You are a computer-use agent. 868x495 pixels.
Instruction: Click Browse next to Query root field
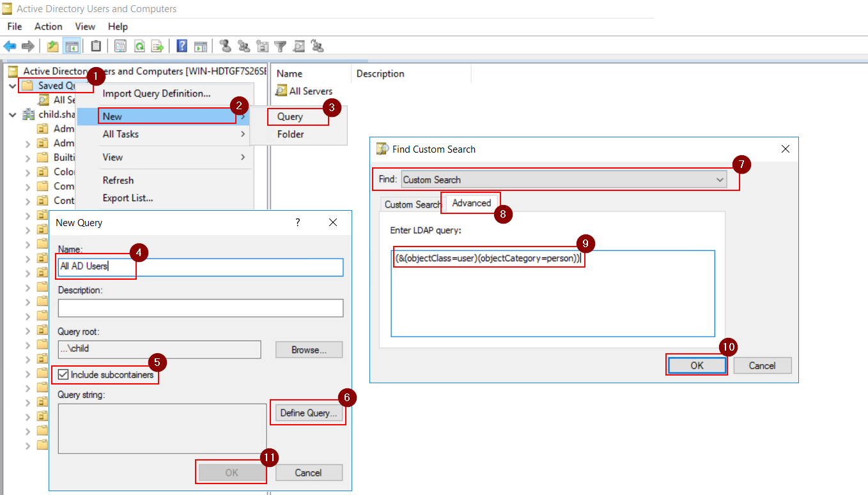coord(309,349)
